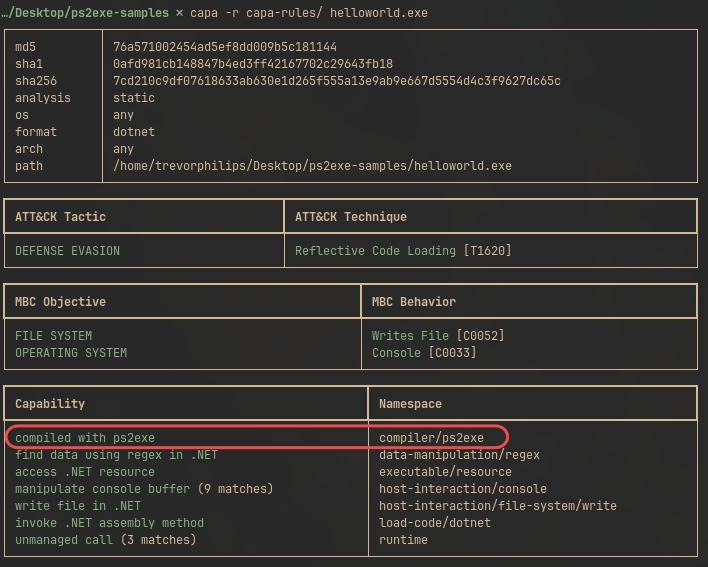Screen dimensions: 708x567
Task: Click the 'MBC Behavior' column header
Action: [414, 302]
